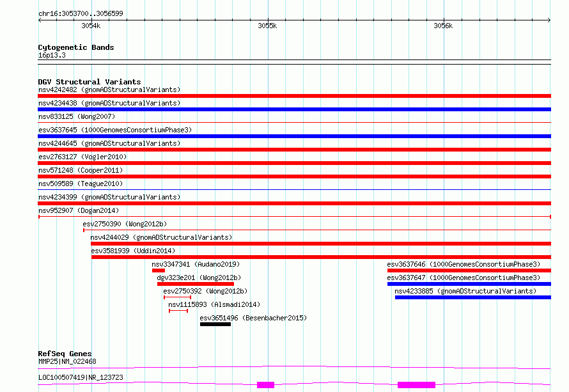Open nsv3347341 (Audano2019) label

[196, 264]
